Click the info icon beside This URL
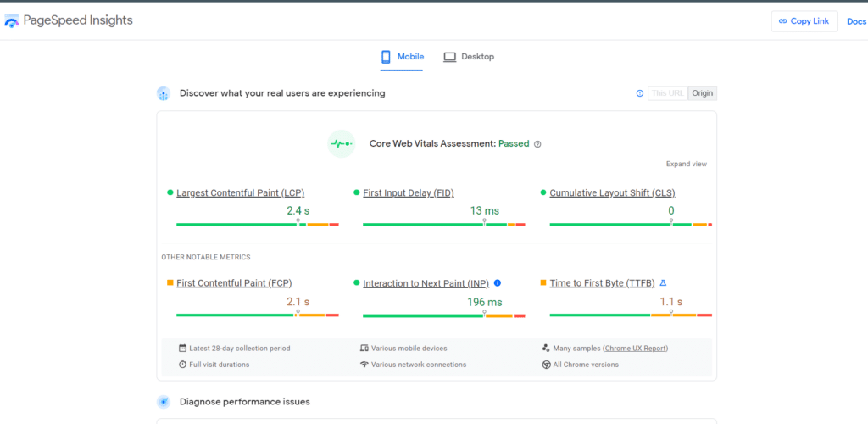 tap(640, 93)
